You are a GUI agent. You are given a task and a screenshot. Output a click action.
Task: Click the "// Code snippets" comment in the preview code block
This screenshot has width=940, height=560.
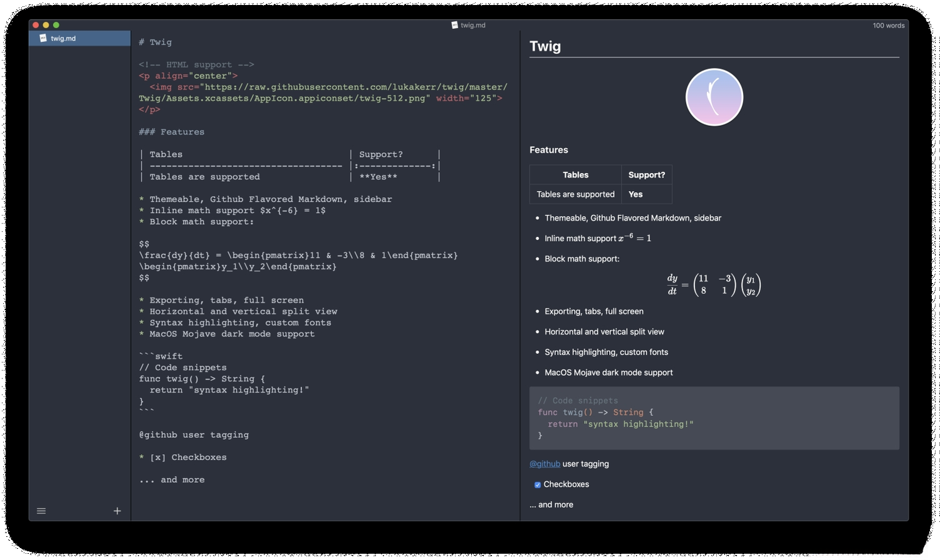(578, 401)
